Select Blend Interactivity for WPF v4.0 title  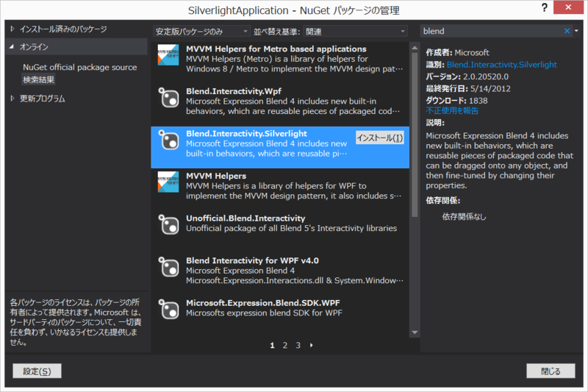click(252, 260)
